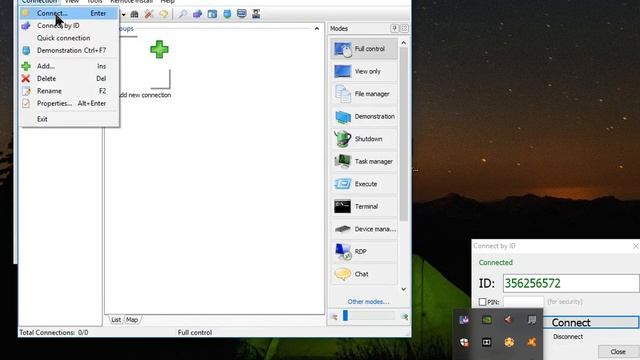Open the Chat mode
The height and width of the screenshot is (360, 640).
(x=364, y=274)
